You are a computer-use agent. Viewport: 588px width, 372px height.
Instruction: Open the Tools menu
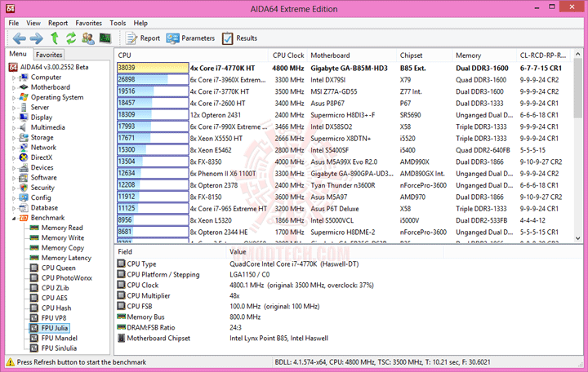tap(118, 23)
